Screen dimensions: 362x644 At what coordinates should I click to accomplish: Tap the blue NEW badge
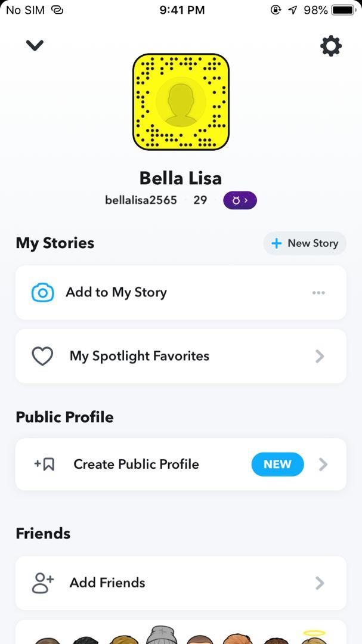click(277, 465)
